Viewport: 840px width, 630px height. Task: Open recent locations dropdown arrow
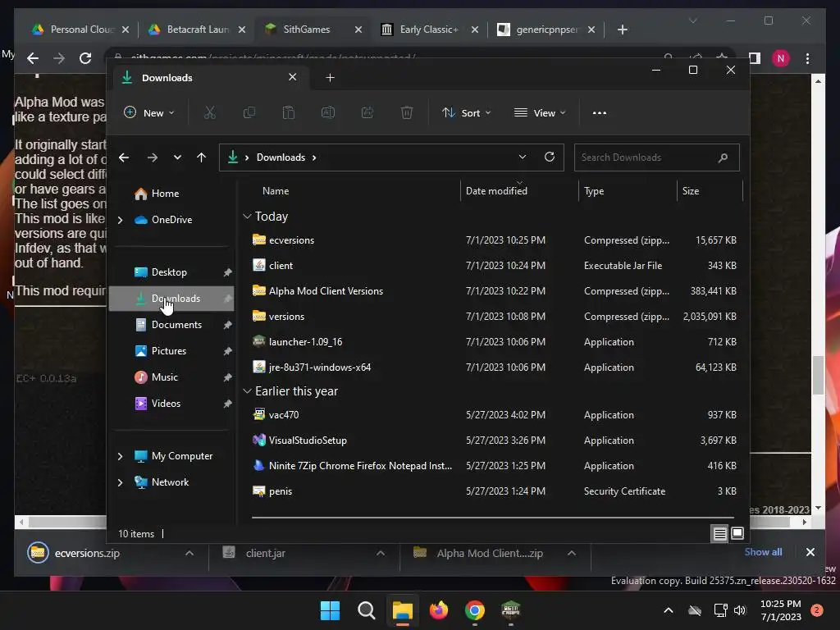(177, 157)
